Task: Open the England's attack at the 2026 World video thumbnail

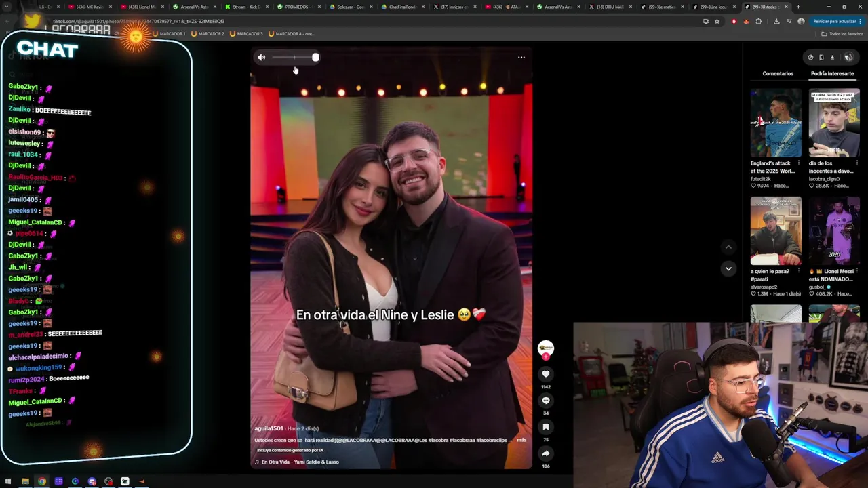Action: [x=776, y=123]
